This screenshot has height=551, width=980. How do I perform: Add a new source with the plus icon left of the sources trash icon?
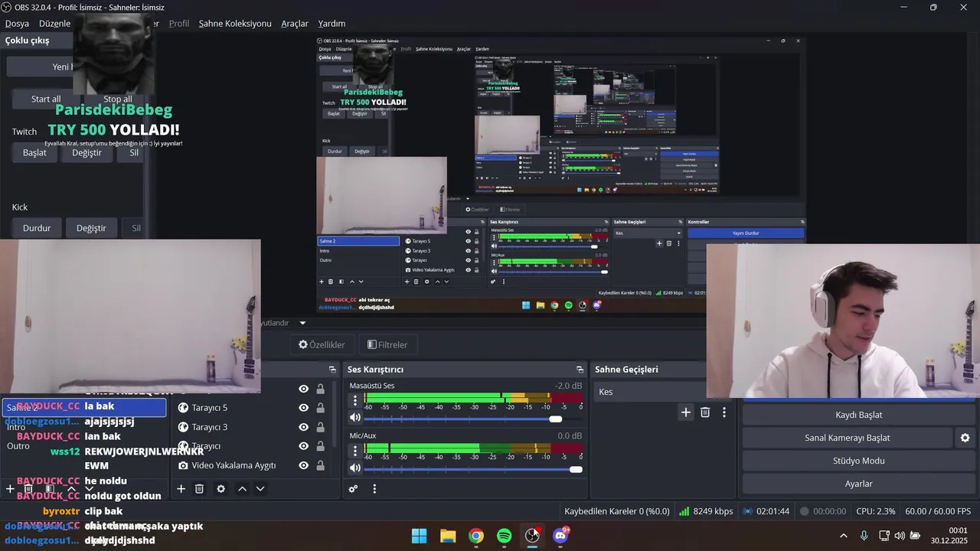(181, 488)
